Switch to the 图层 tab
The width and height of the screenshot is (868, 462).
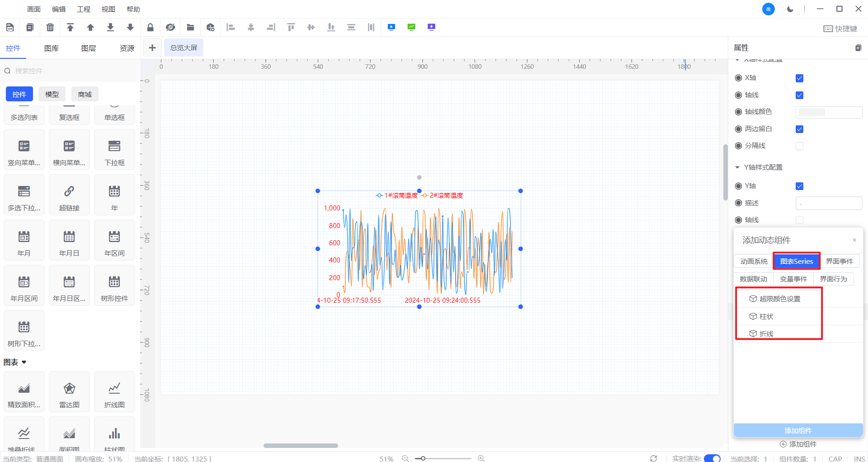[x=89, y=48]
